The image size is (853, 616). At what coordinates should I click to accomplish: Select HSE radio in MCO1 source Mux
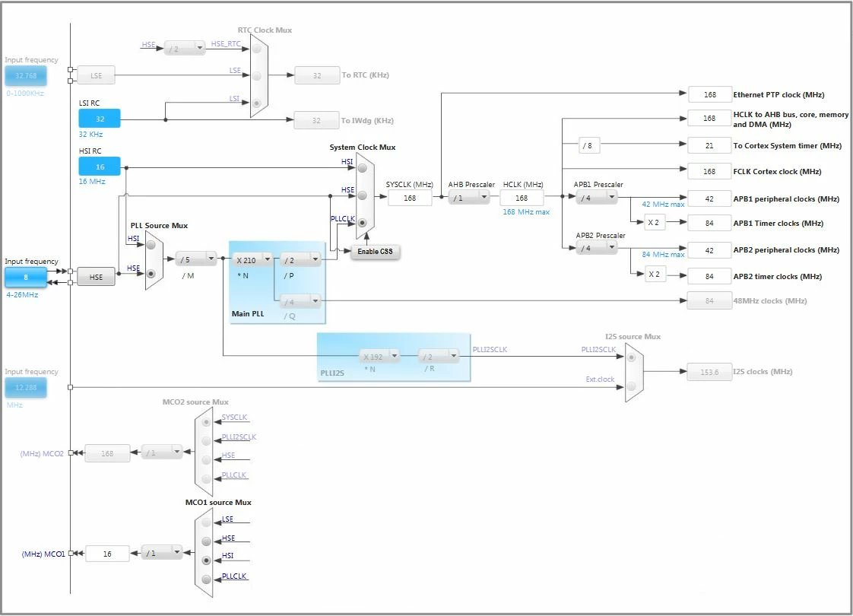point(206,541)
